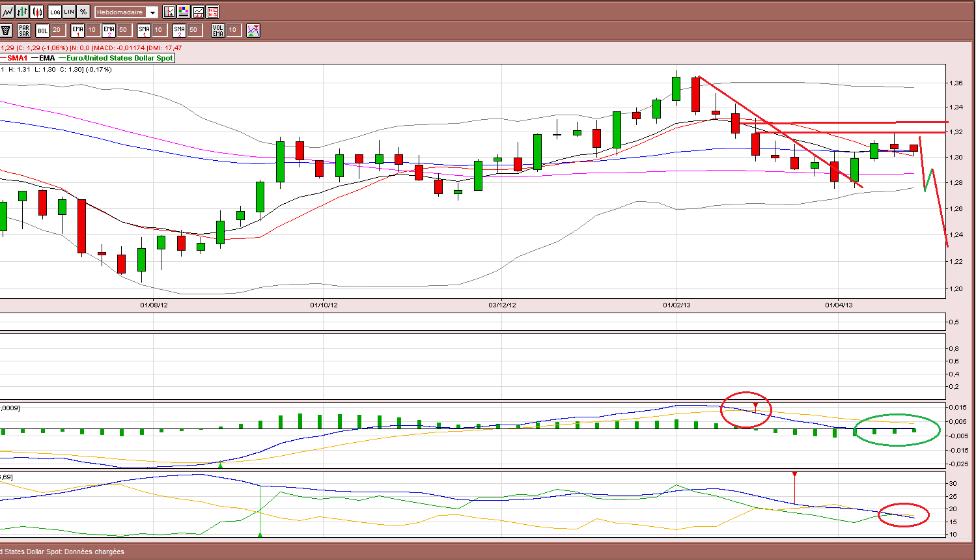Toggle the SMA 2 indicator
Screen dimensions: 976x560
179,30
